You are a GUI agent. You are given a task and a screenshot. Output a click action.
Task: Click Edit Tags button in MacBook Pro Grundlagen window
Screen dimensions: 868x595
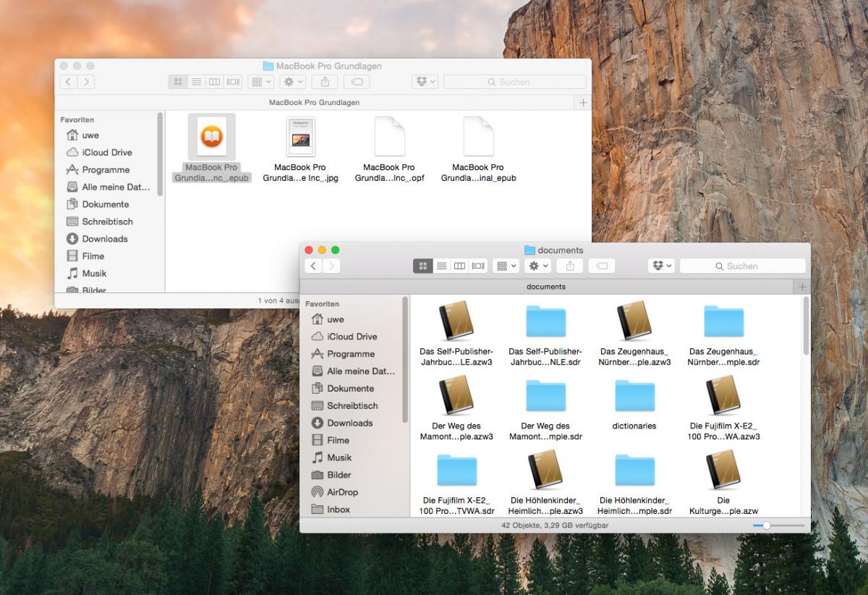point(357,83)
